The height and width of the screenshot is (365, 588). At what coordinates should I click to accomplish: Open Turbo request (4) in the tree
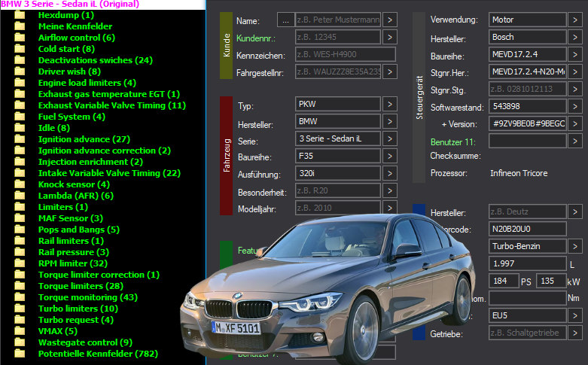(x=76, y=320)
